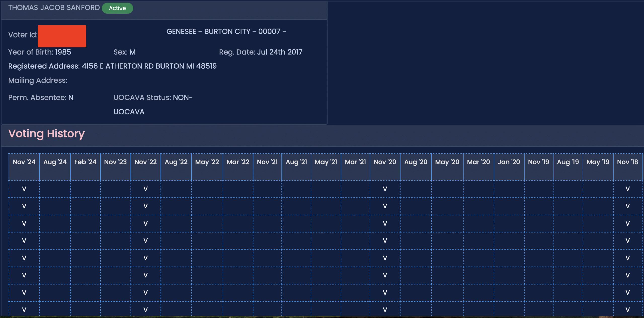
Task: Click the Voter Id label
Action: (23, 35)
